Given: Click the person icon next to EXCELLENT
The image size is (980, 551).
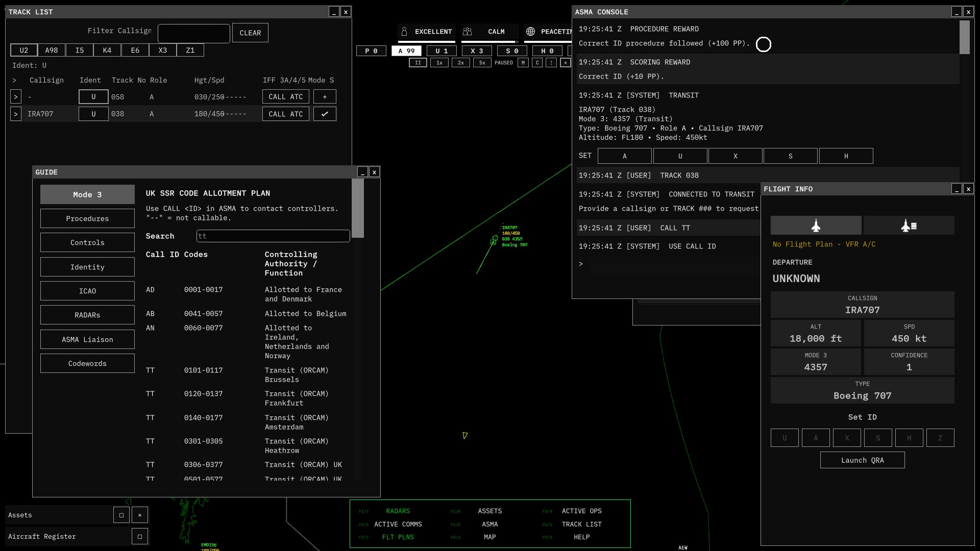Looking at the screenshot, I should 404,32.
